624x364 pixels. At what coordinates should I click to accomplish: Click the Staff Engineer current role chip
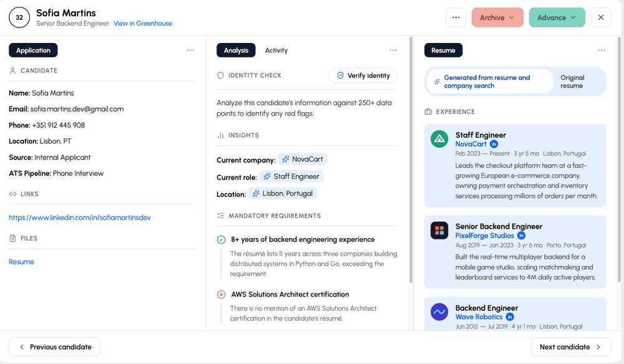(291, 176)
